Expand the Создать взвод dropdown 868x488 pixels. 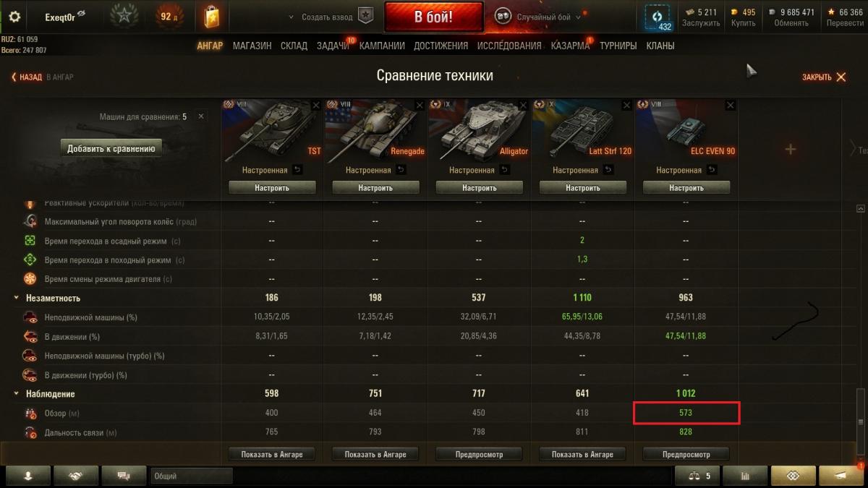[x=323, y=17]
